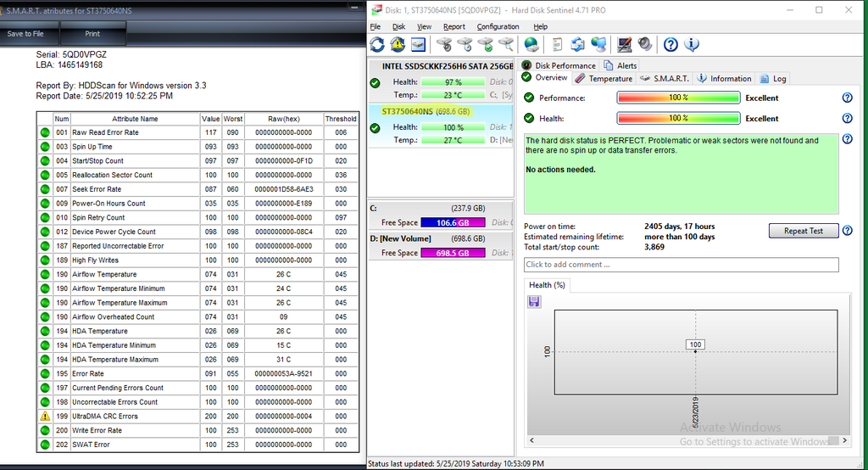Click the Print button in HDDScan
868x470 pixels.
coord(92,34)
